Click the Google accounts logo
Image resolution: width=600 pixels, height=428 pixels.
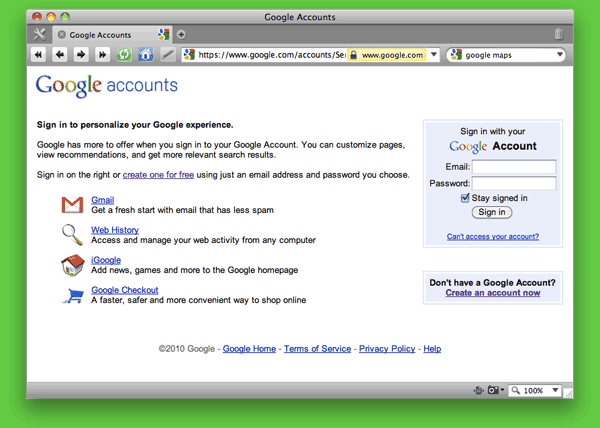click(x=107, y=85)
